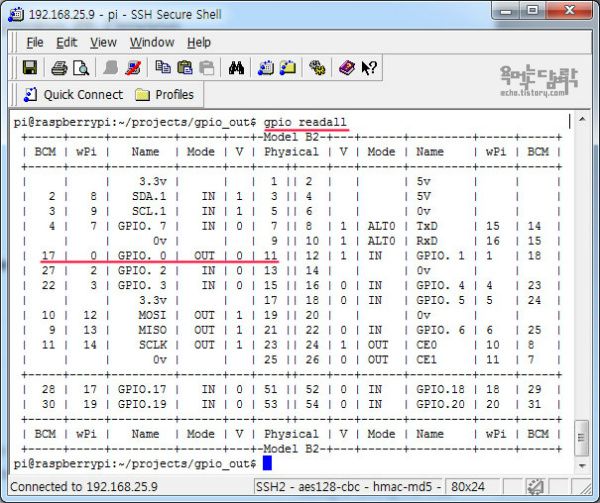The image size is (600, 503).
Task: Open the Window menu
Action: [x=152, y=42]
